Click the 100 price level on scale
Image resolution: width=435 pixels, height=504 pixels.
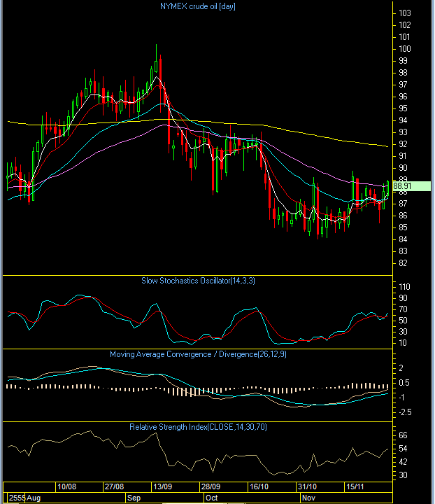pos(404,49)
